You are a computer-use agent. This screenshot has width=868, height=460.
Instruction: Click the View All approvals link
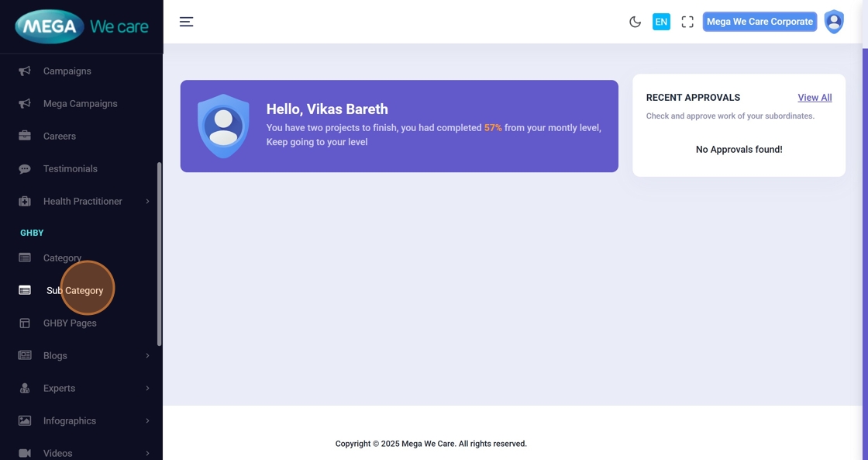[815, 98]
